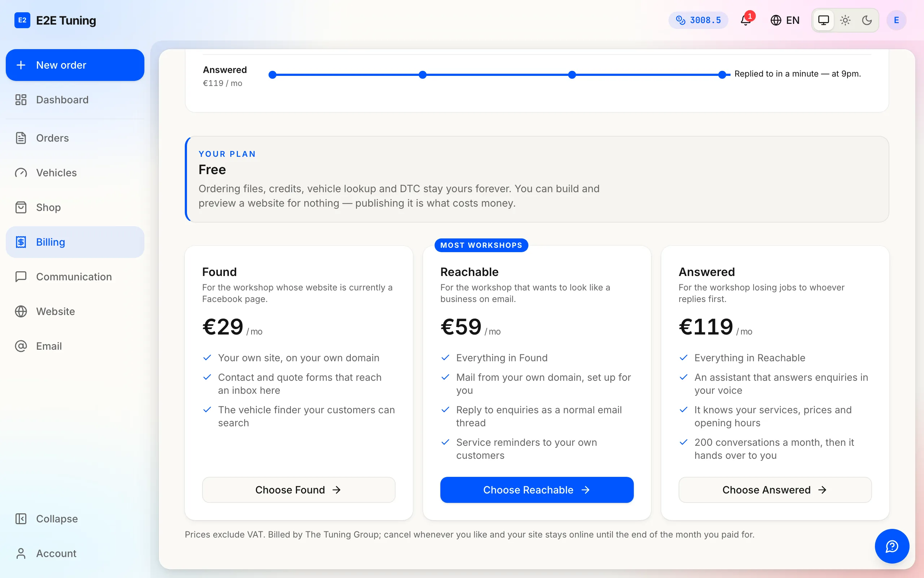This screenshot has height=578, width=924.
Task: Go to Shop in sidebar
Action: [75, 208]
